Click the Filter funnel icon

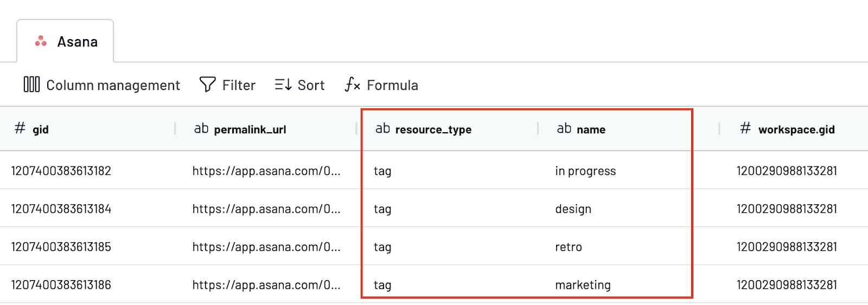click(207, 85)
